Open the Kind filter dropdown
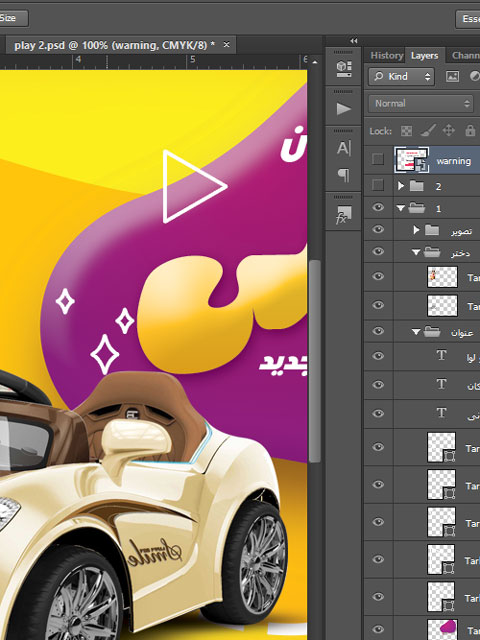The height and width of the screenshot is (640, 480). pos(402,76)
